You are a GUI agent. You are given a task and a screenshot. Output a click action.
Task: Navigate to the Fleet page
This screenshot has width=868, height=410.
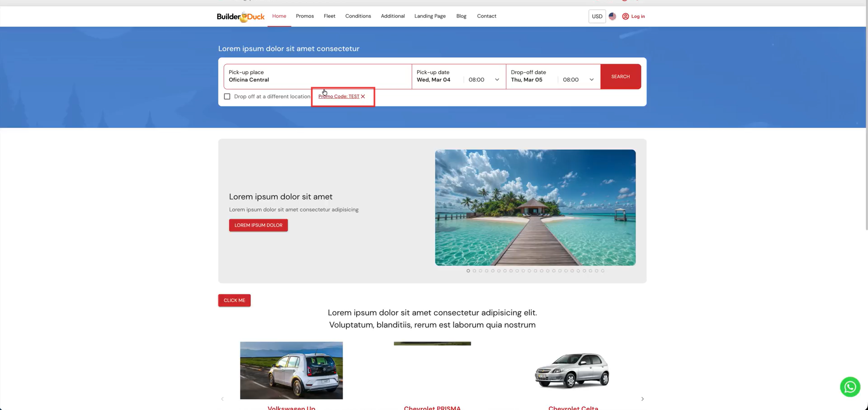329,16
